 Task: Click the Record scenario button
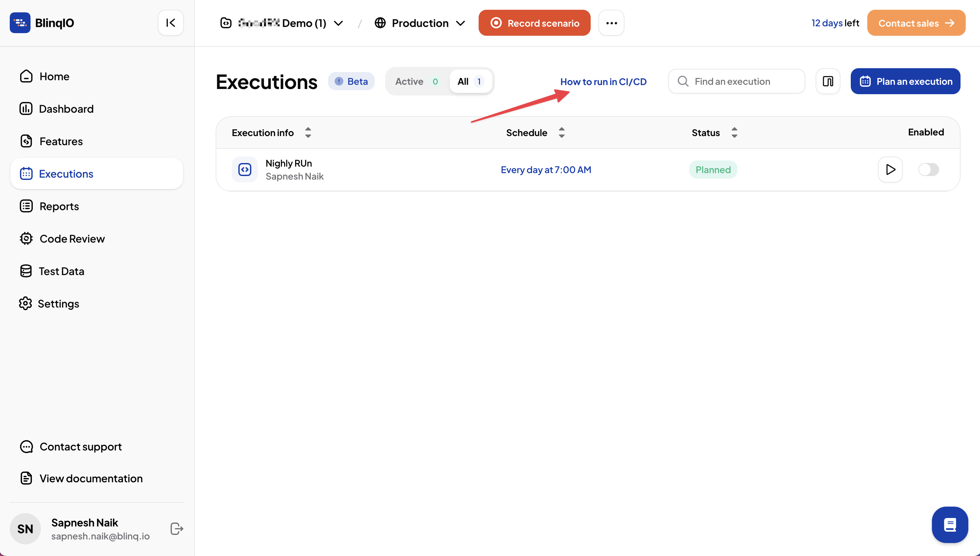click(534, 22)
